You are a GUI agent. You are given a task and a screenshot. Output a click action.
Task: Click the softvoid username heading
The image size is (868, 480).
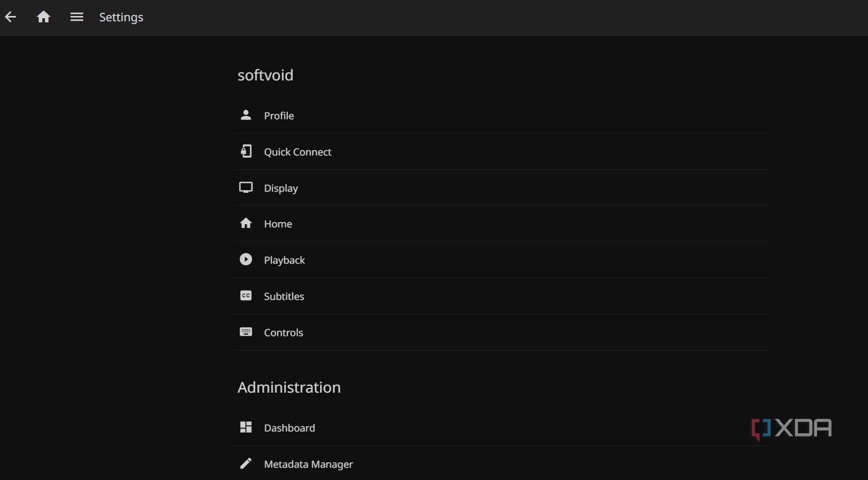pos(266,75)
